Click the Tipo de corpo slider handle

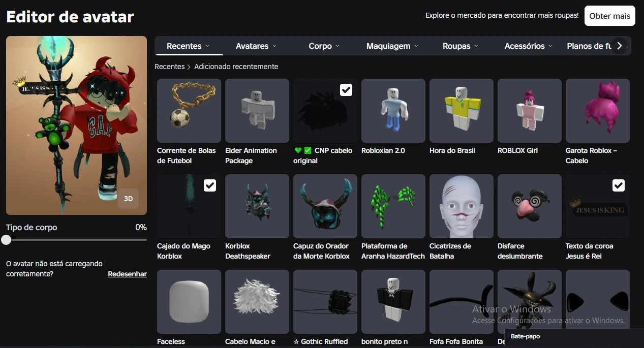(6, 240)
